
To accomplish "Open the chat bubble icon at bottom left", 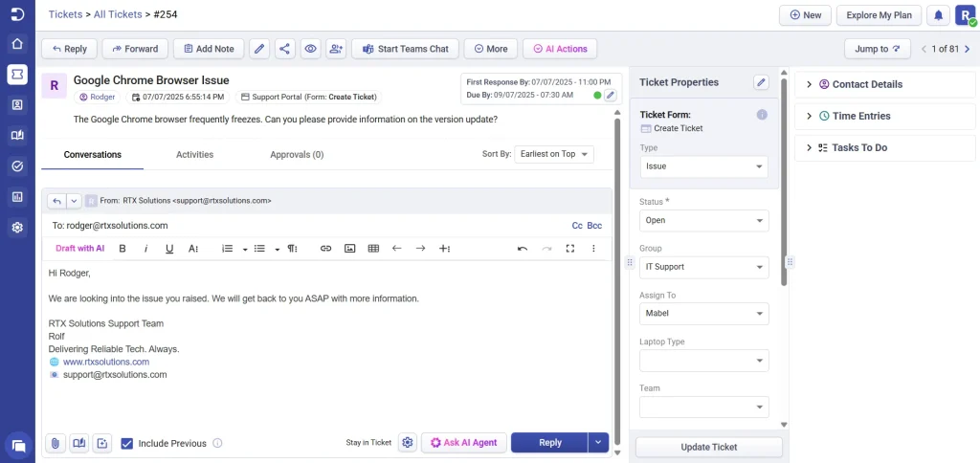I will click(x=18, y=446).
